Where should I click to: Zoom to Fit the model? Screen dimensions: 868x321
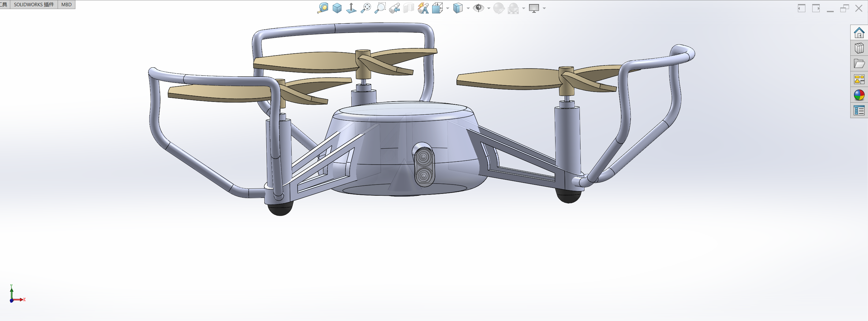point(365,8)
